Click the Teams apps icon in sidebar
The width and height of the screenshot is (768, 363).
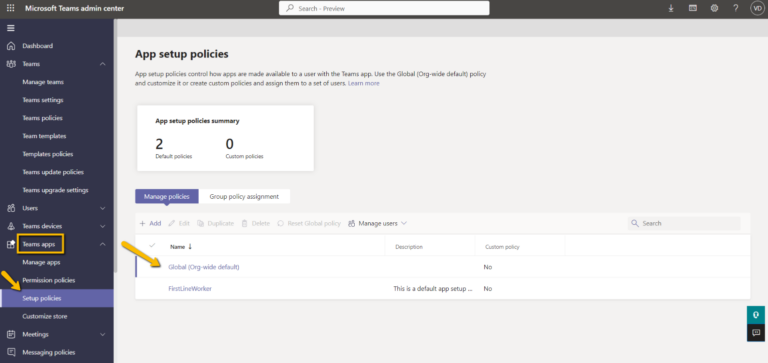point(11,244)
